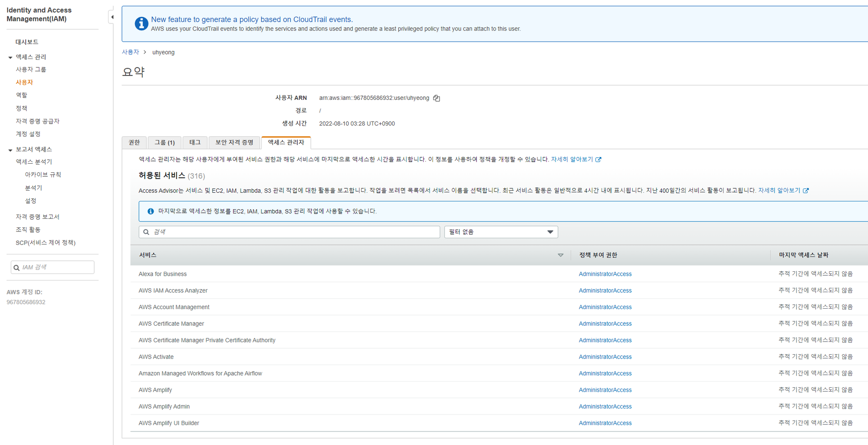Open 조직 활동 in the sidebar

coord(28,230)
